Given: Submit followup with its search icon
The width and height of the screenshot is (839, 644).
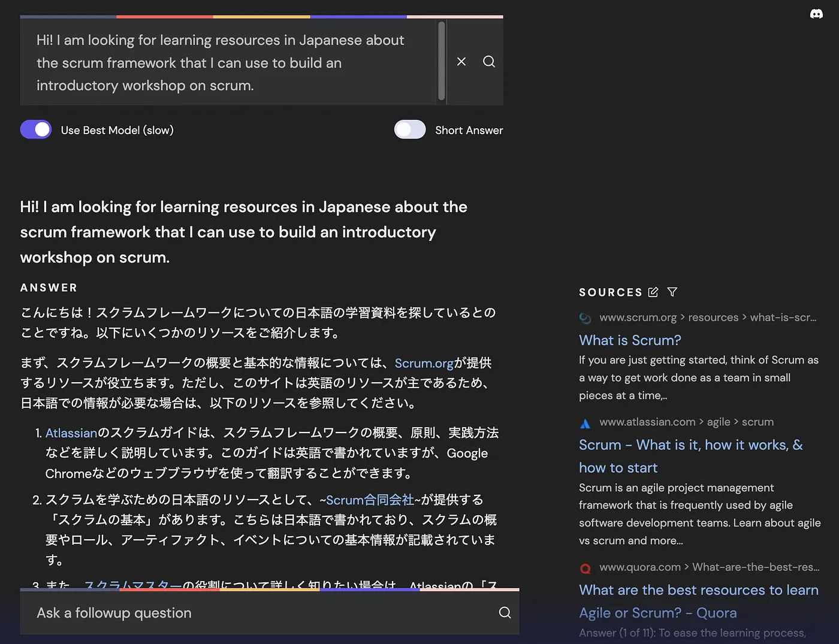Looking at the screenshot, I should tap(505, 613).
